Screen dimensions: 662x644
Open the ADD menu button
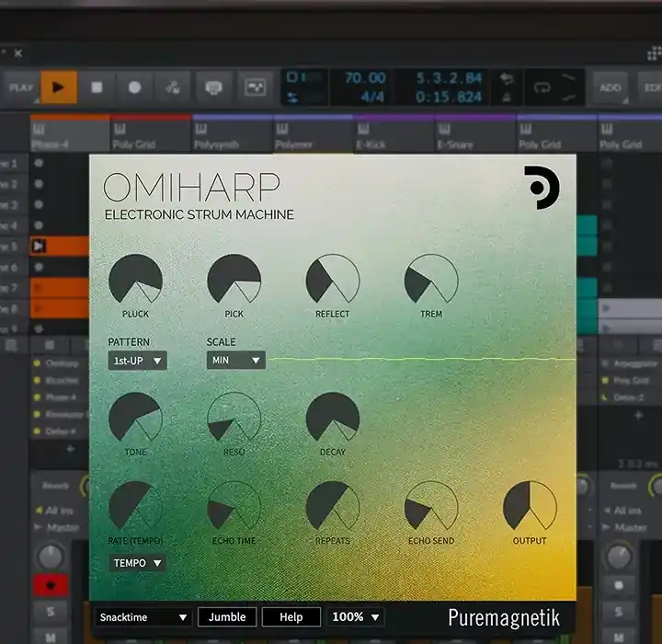tap(611, 87)
